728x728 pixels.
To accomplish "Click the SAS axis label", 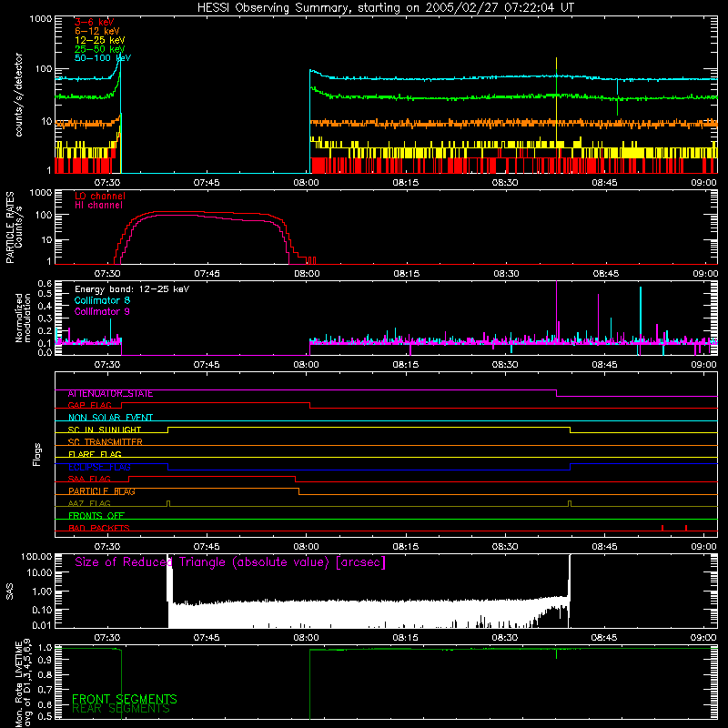I will (10, 591).
